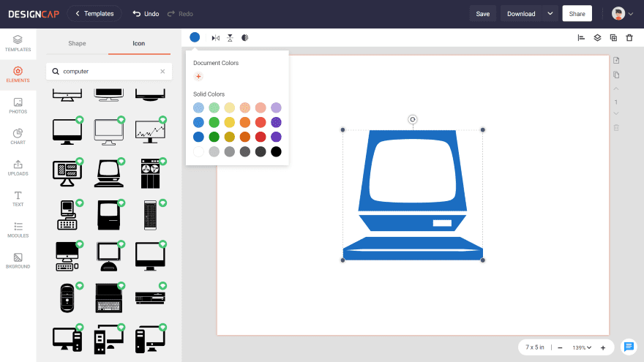This screenshot has height=362, width=644.
Task: Expand the Download options arrow
Action: point(550,14)
